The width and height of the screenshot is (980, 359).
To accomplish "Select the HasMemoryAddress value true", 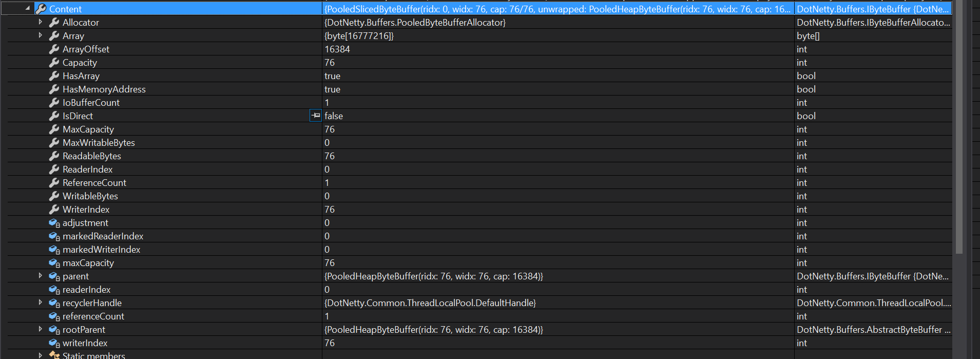I will (x=333, y=89).
